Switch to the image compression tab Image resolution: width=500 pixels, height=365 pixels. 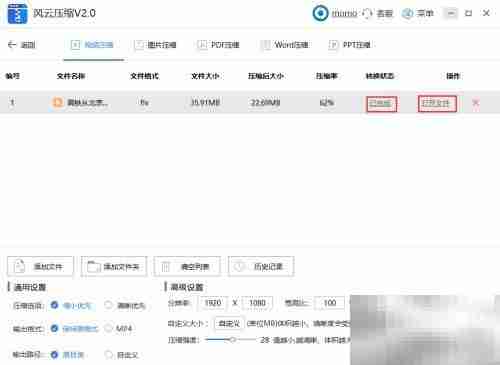coord(155,45)
